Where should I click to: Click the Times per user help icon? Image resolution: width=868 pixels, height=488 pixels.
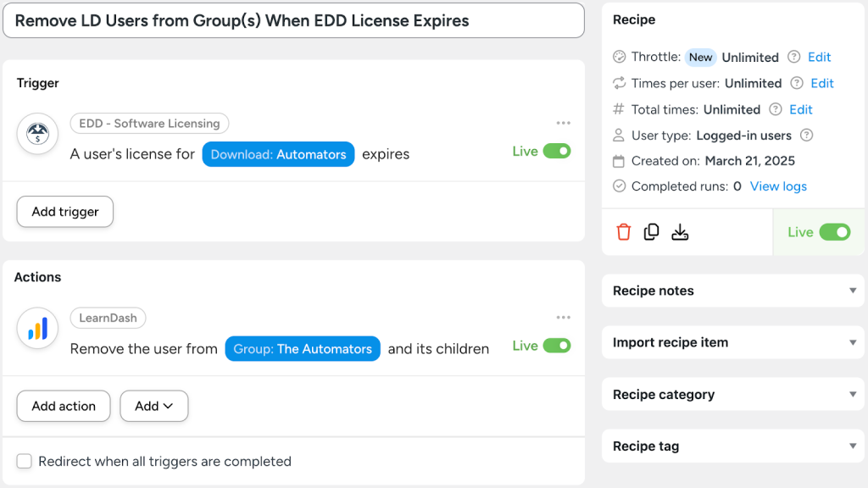pyautogui.click(x=795, y=83)
